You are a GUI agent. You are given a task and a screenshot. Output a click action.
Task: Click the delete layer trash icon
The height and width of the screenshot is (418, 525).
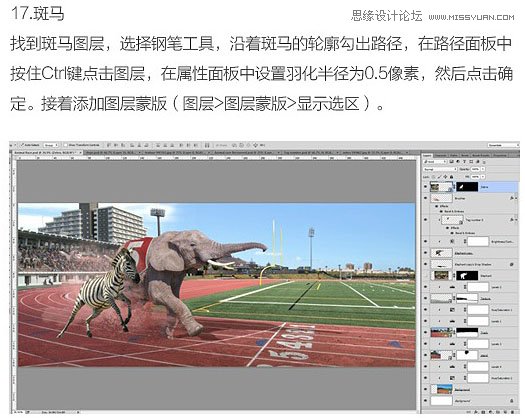coord(512,412)
